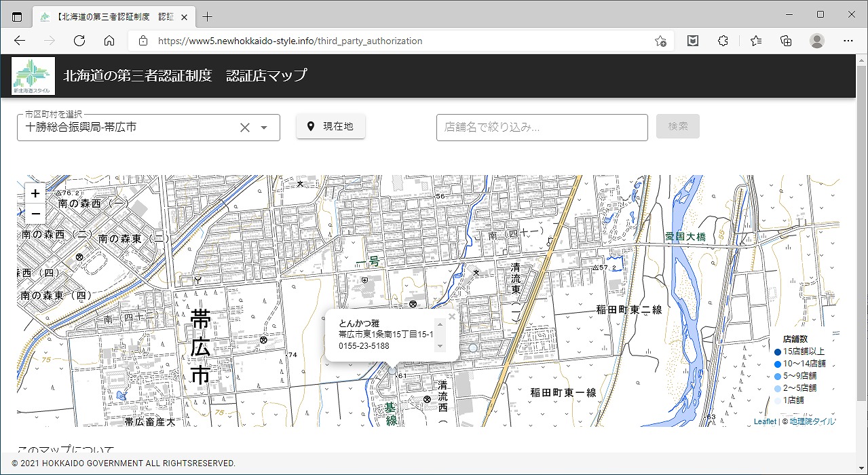
Task: Clear the selected municipality with the X
Action: [245, 128]
